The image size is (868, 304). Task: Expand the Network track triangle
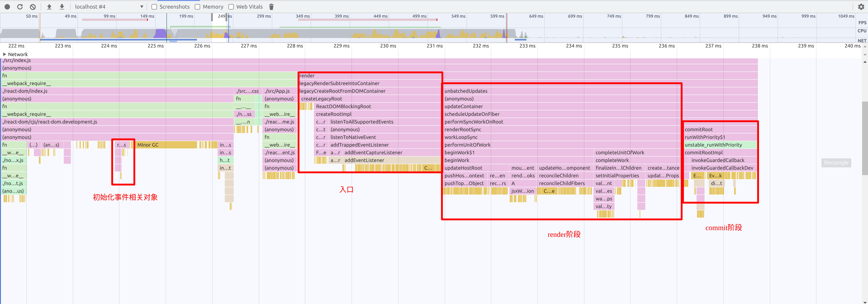pyautogui.click(x=4, y=54)
